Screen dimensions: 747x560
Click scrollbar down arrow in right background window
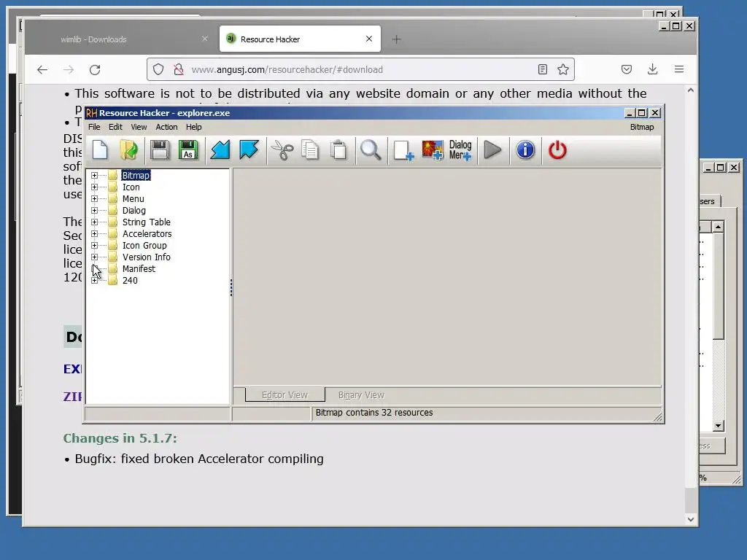pos(718,426)
